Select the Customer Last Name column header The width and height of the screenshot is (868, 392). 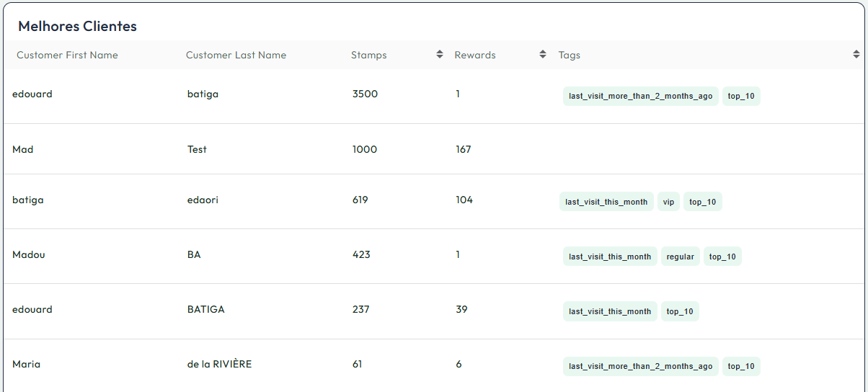point(236,55)
